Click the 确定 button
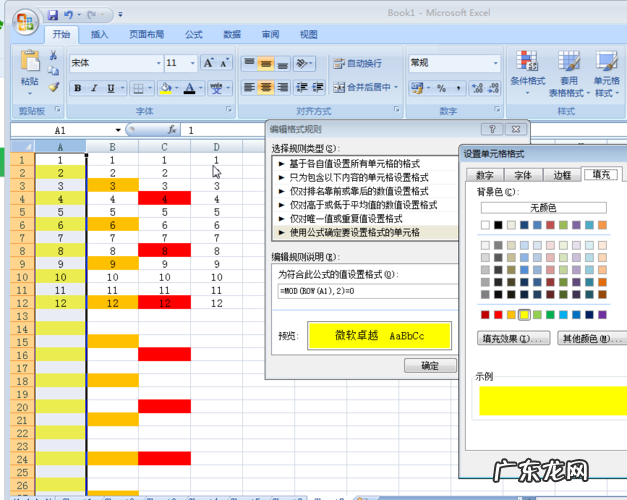Viewport: 627px width, 500px height. click(x=430, y=366)
